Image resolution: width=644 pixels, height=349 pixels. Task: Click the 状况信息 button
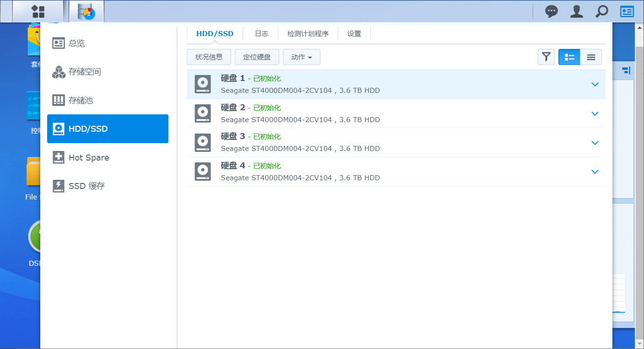pos(209,57)
